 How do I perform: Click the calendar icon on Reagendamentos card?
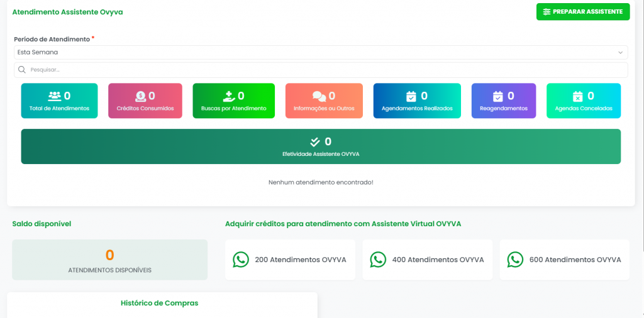click(497, 96)
